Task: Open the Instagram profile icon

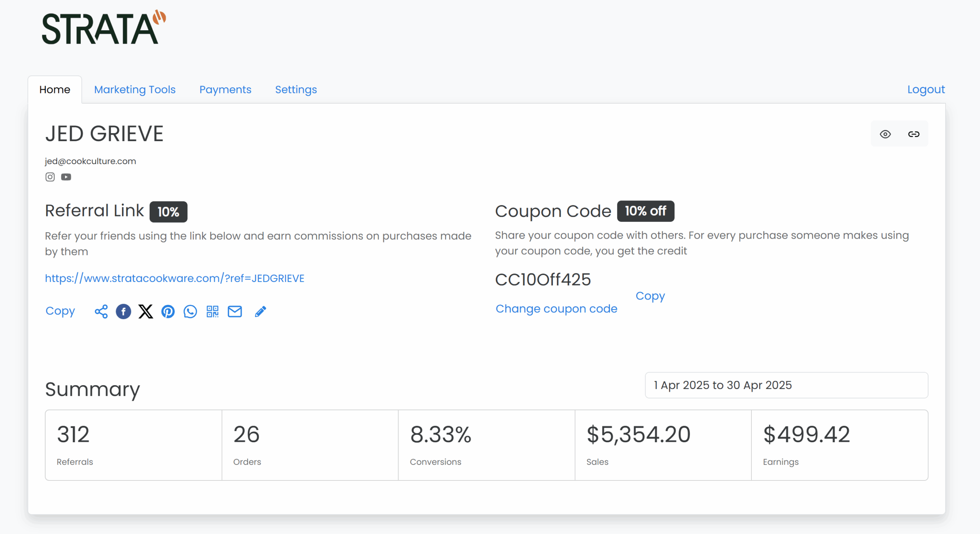Action: point(50,177)
